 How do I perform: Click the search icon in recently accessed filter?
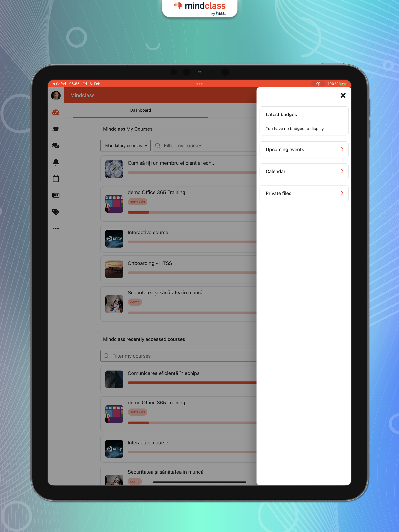pos(106,356)
